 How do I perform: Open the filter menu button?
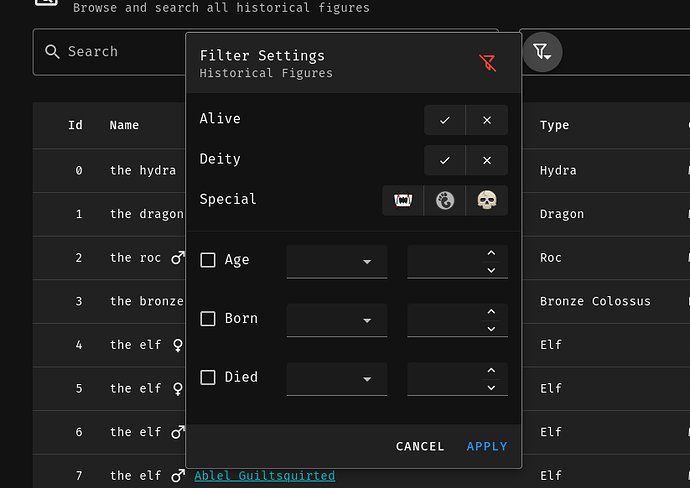(542, 52)
